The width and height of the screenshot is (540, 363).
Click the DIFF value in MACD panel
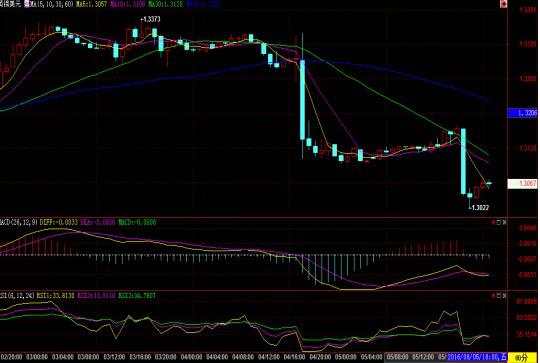click(x=59, y=222)
